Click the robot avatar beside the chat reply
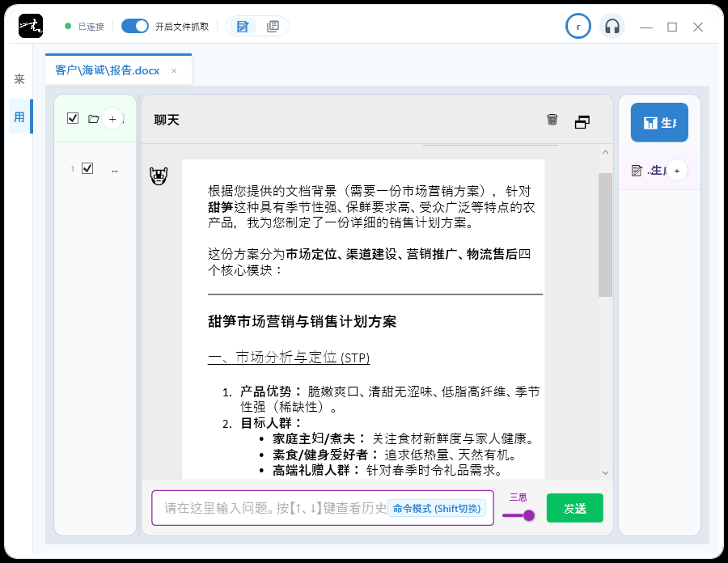This screenshot has height=563, width=728. tap(159, 175)
